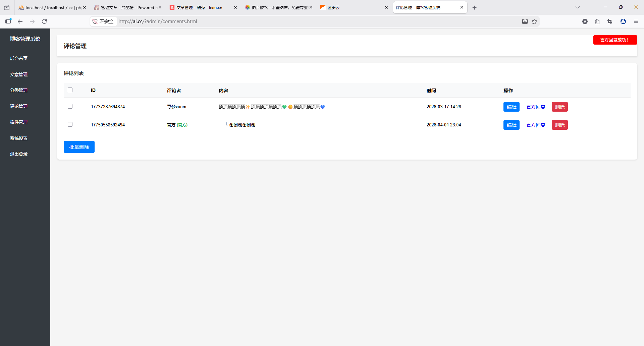Click 官方回复 for the 寻梦xunm comment
The width and height of the screenshot is (644, 346).
[536, 107]
